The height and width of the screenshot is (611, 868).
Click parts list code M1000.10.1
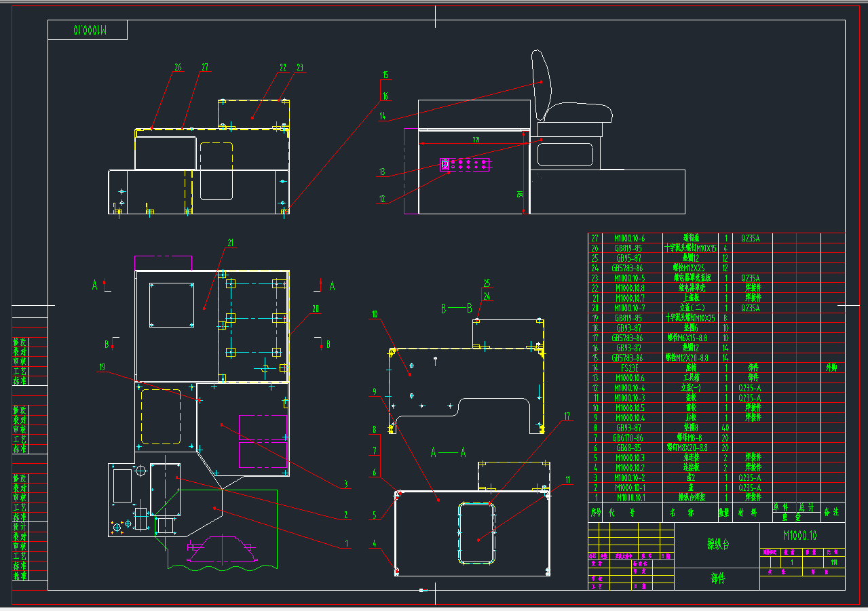[x=631, y=497]
